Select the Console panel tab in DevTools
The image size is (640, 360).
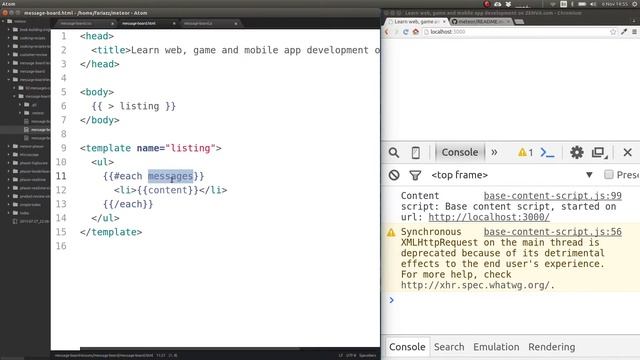click(x=460, y=153)
